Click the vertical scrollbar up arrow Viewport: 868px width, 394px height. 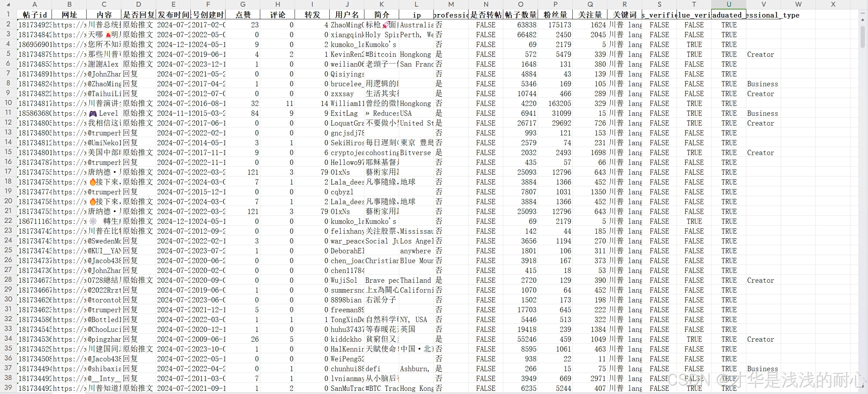(863, 20)
